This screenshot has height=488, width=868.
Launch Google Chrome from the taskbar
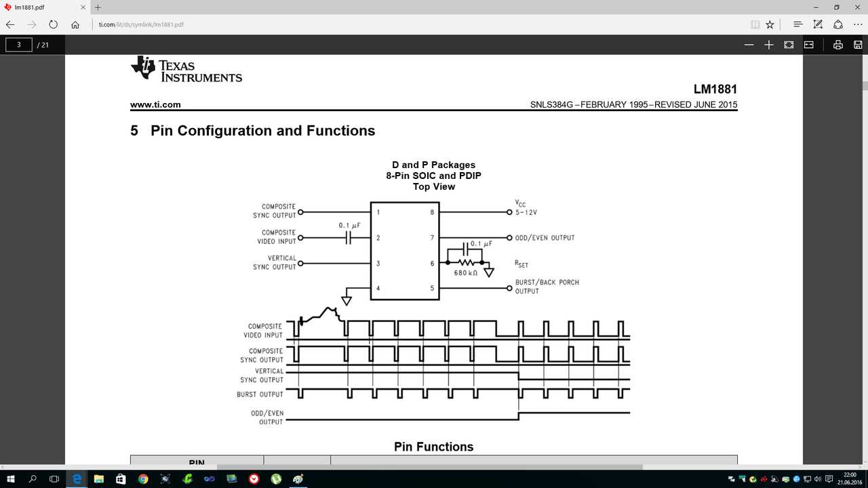[143, 479]
